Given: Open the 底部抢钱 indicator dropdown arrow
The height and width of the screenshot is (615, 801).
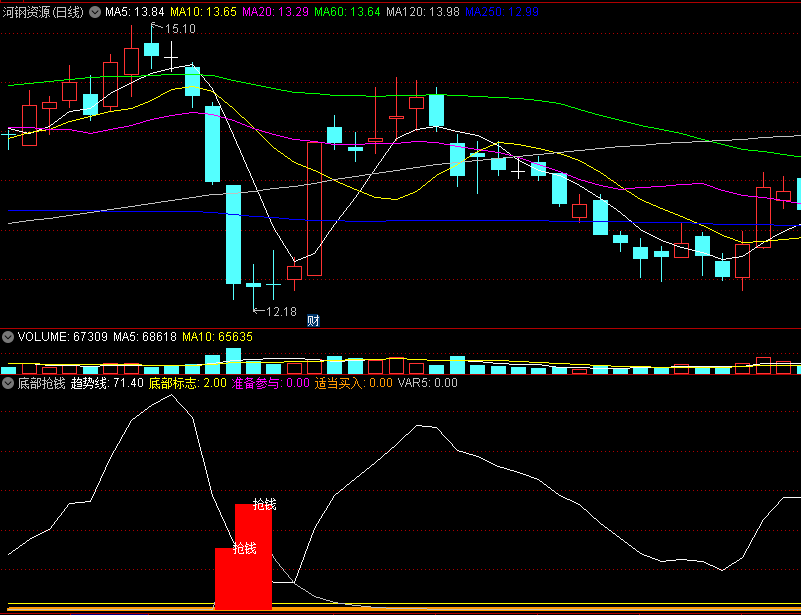Looking at the screenshot, I should (8, 383).
